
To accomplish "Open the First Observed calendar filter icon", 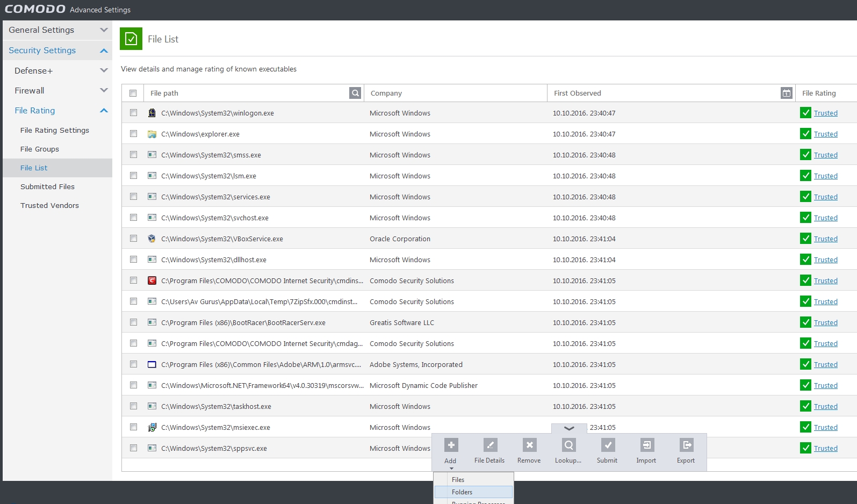I will point(786,93).
